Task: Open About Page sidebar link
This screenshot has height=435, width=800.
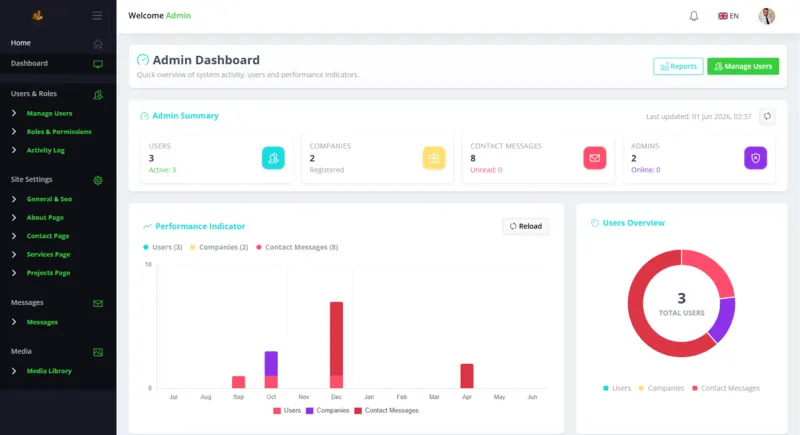Action: point(45,217)
